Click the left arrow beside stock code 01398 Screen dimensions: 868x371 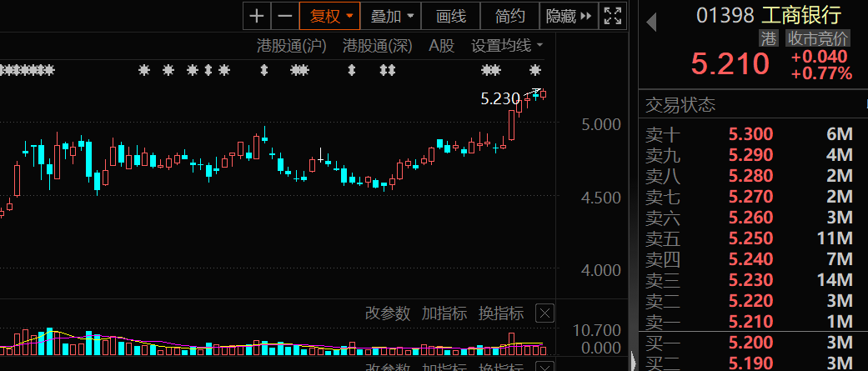pos(652,20)
